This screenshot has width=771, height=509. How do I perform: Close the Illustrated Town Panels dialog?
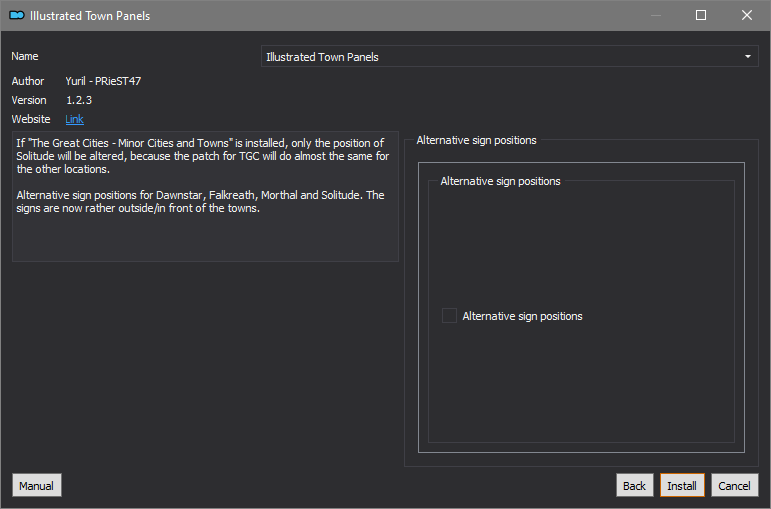[746, 15]
